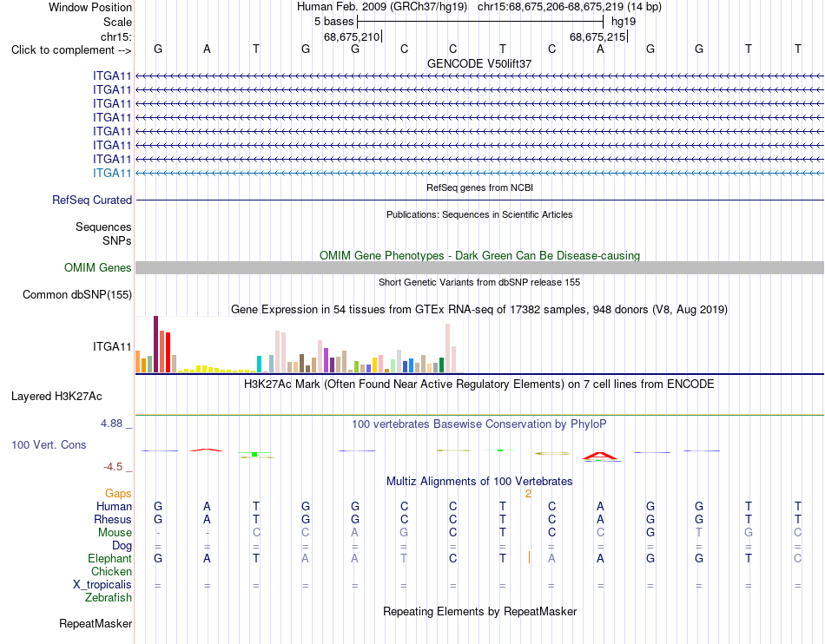The height and width of the screenshot is (644, 825).
Task: Click the 'OMIM Genes' track label
Action: [97, 268]
